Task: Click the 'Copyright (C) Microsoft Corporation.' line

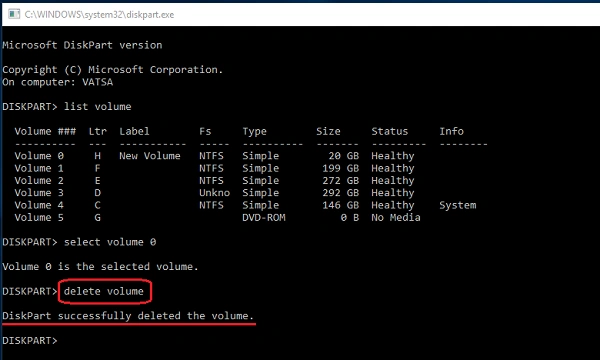Action: pyautogui.click(x=112, y=70)
